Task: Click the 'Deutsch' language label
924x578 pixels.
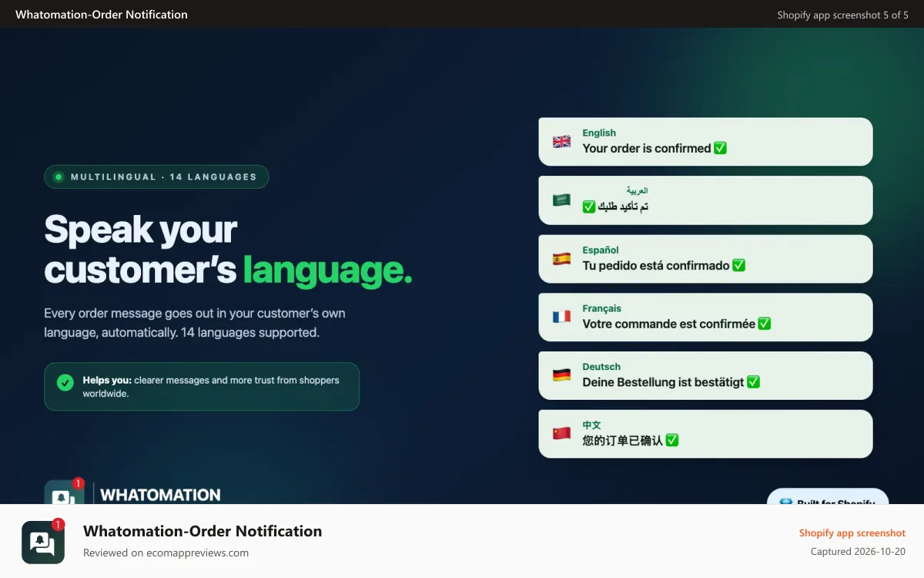Action: coord(601,367)
